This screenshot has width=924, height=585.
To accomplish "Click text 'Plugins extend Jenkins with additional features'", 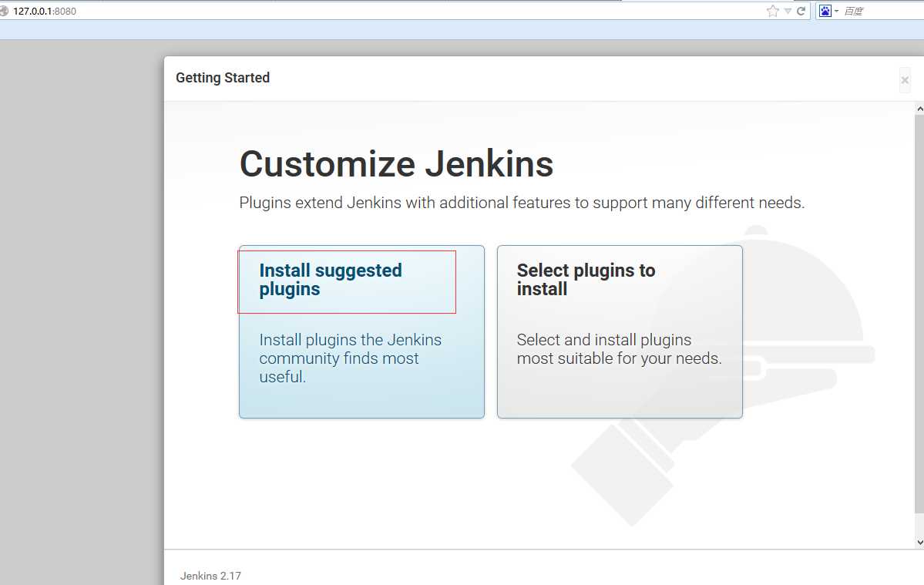I will point(404,202).
